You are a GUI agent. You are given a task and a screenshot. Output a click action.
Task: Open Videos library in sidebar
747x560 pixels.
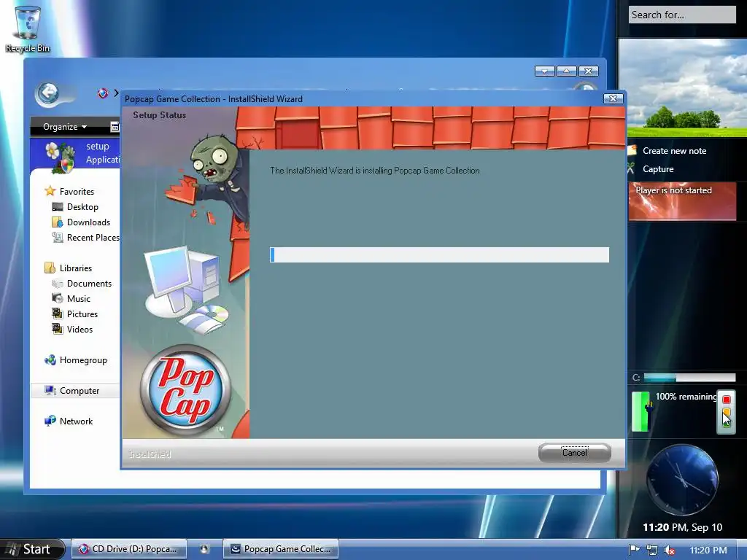(80, 329)
